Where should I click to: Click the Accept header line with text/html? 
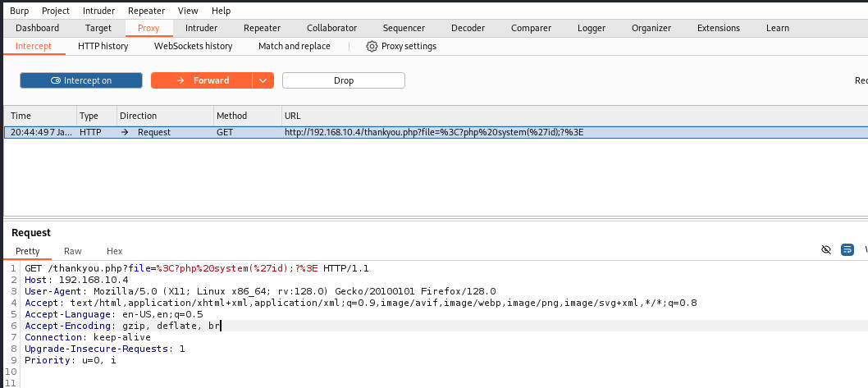[360, 303]
